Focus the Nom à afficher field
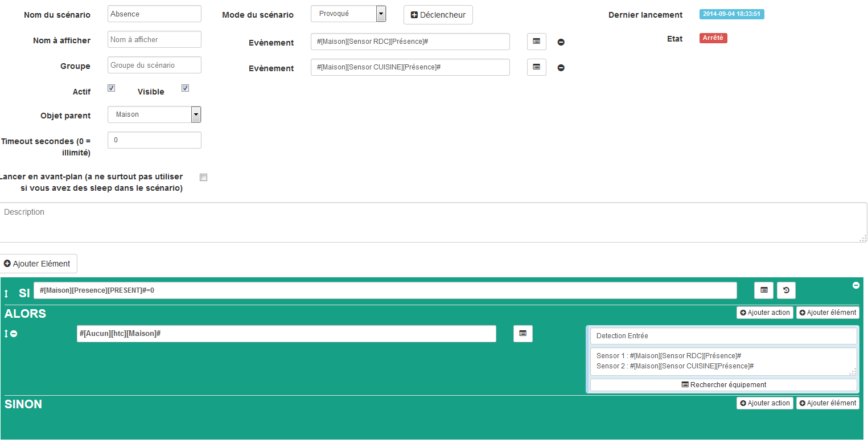This screenshot has width=868, height=443. (x=154, y=39)
